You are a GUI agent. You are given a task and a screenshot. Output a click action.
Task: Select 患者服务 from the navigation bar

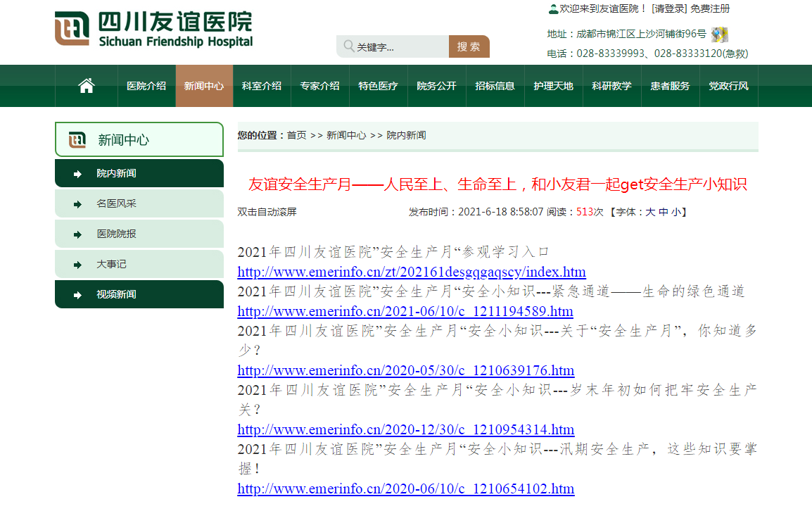(670, 86)
